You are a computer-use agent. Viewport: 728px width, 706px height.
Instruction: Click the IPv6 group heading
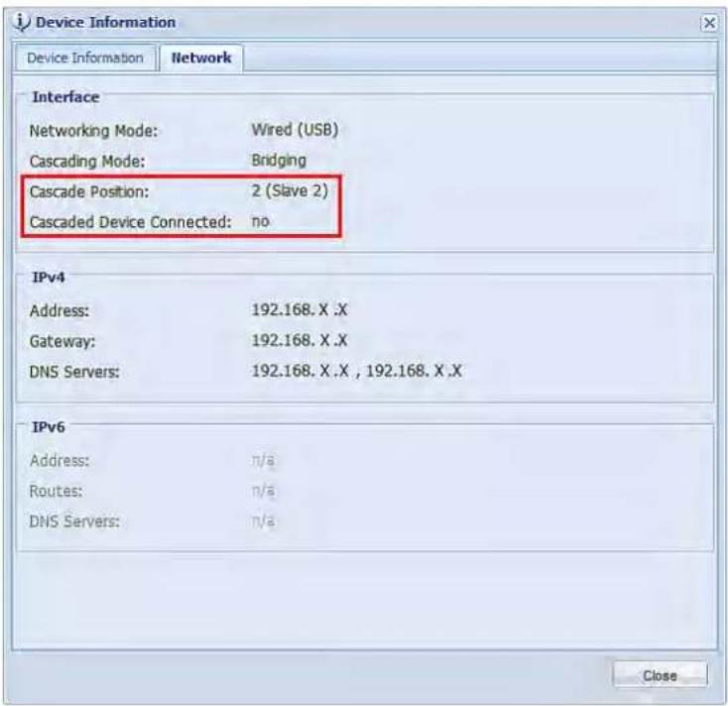pyautogui.click(x=49, y=427)
